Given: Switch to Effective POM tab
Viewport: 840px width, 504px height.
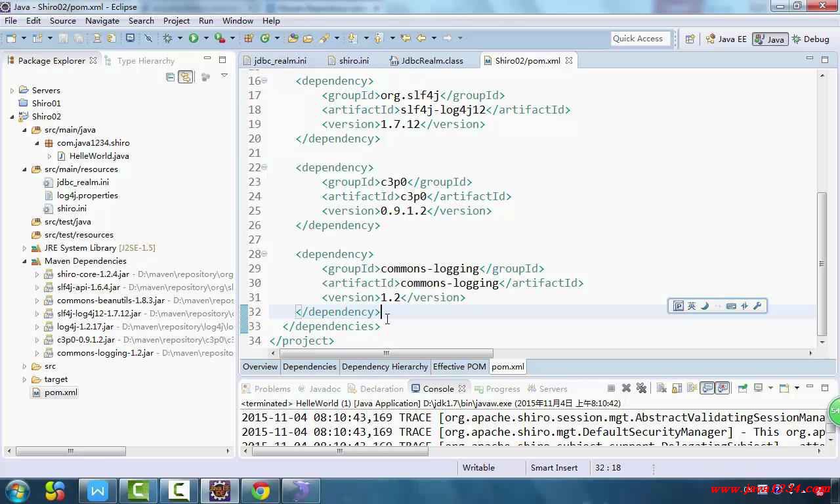Looking at the screenshot, I should pos(459,367).
